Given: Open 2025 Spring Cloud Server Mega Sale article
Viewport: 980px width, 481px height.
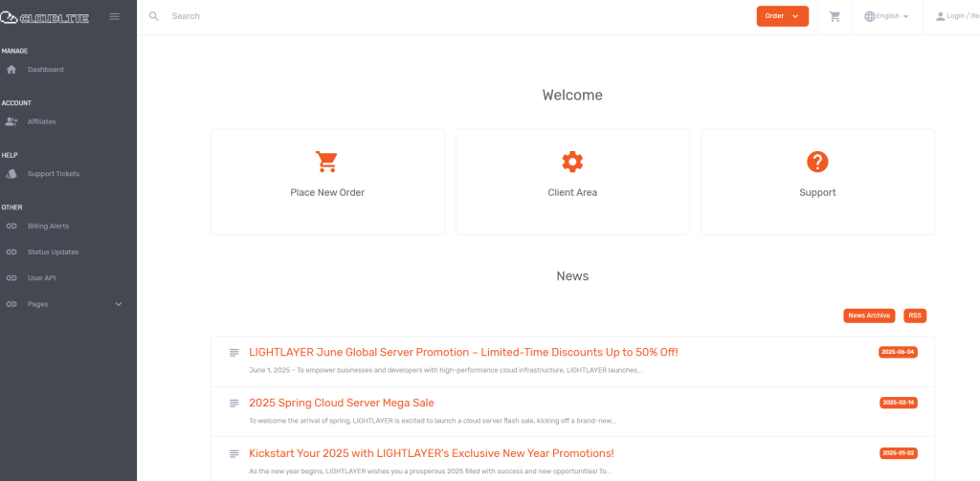Looking at the screenshot, I should point(342,403).
